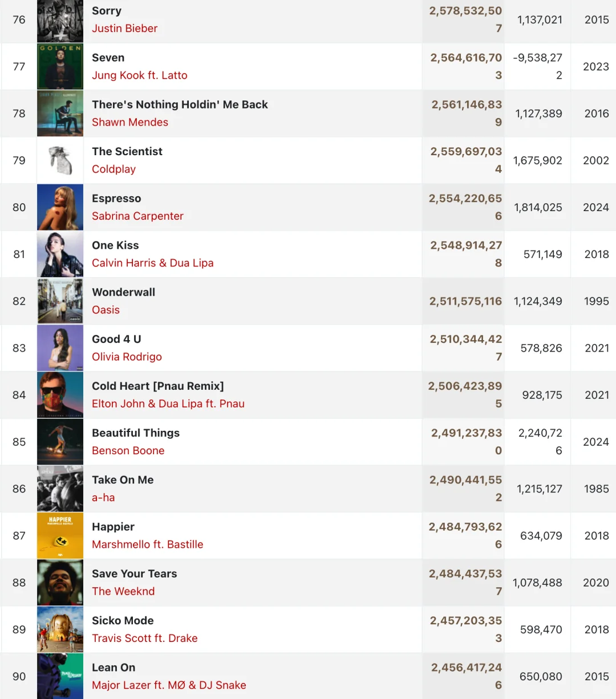Open Major Lazer ft. MØ & DJ Snake link
The image size is (616, 699).
point(169,685)
